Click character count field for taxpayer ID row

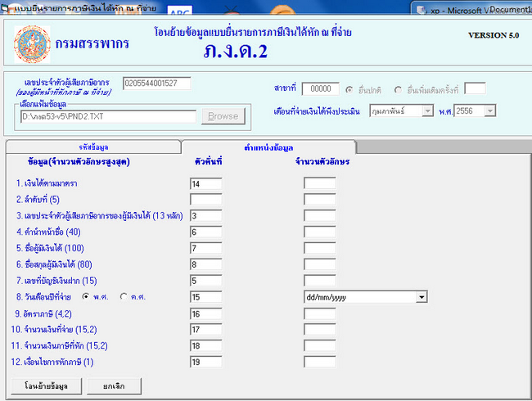320,215
